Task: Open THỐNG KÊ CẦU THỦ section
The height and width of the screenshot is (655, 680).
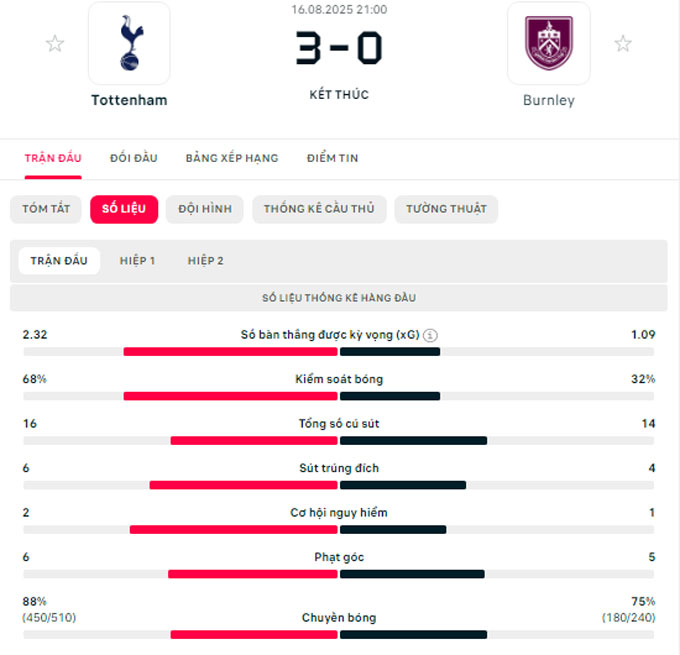Action: point(319,209)
